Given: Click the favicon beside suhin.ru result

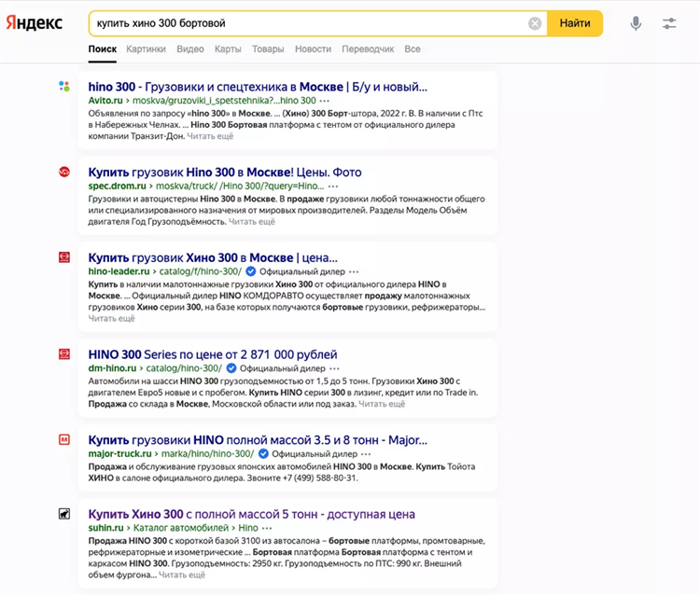Looking at the screenshot, I should [x=64, y=514].
